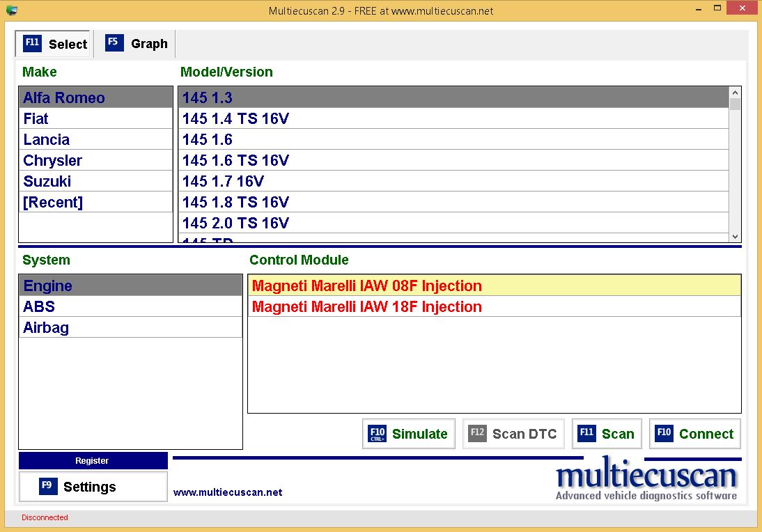The height and width of the screenshot is (532, 762).
Task: Open the www.multiecuscan.net link
Action: [227, 492]
